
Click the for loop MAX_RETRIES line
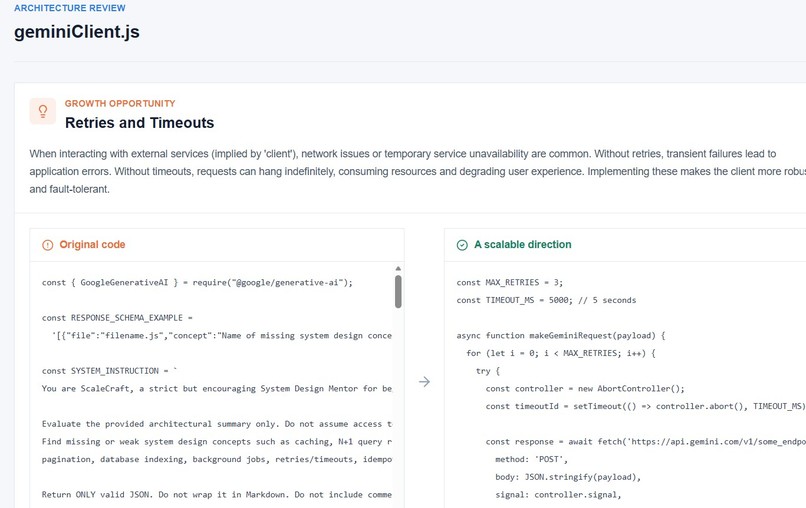(561, 353)
